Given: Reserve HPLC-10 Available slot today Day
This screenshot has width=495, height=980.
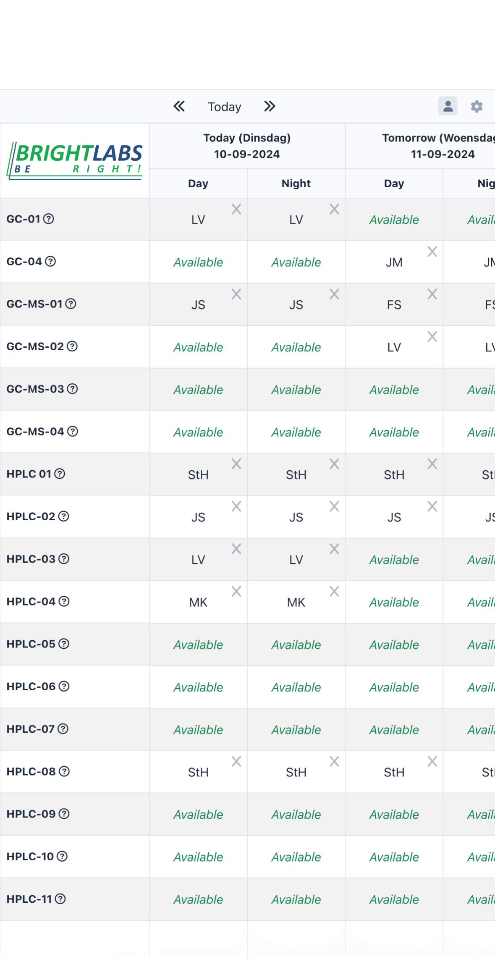Looking at the screenshot, I should pos(198,857).
